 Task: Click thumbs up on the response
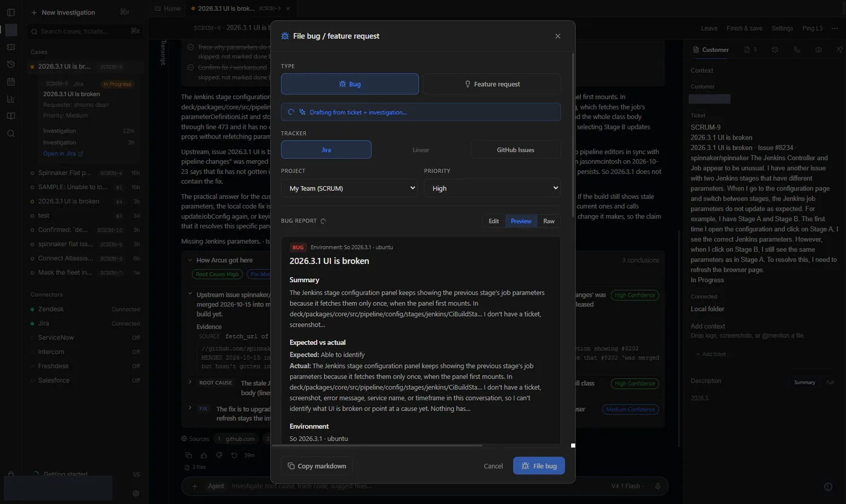coord(204,455)
